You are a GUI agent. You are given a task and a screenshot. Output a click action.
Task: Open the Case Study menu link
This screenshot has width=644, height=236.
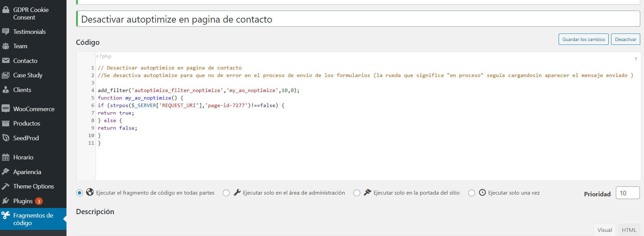point(33,75)
